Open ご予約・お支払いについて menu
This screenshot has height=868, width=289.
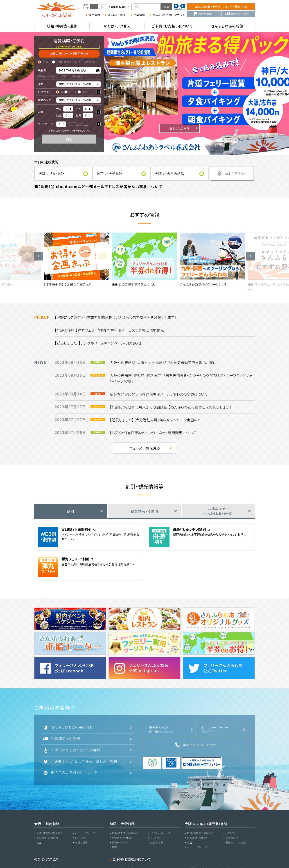point(172,26)
